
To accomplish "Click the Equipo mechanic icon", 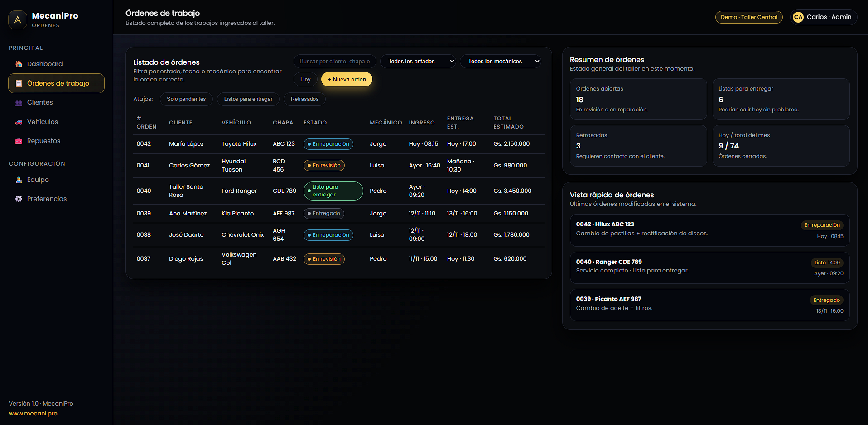I will point(19,180).
